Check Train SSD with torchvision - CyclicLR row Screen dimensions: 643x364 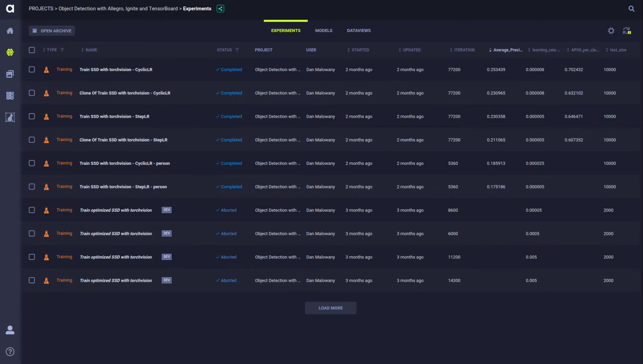coord(32,69)
